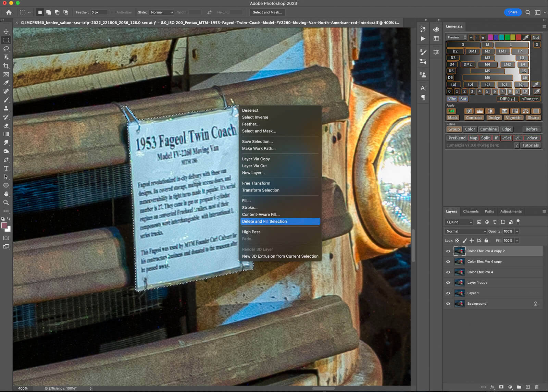This screenshot has width=548, height=392.
Task: Click the Home icon in options bar
Action: pyautogui.click(x=9, y=12)
